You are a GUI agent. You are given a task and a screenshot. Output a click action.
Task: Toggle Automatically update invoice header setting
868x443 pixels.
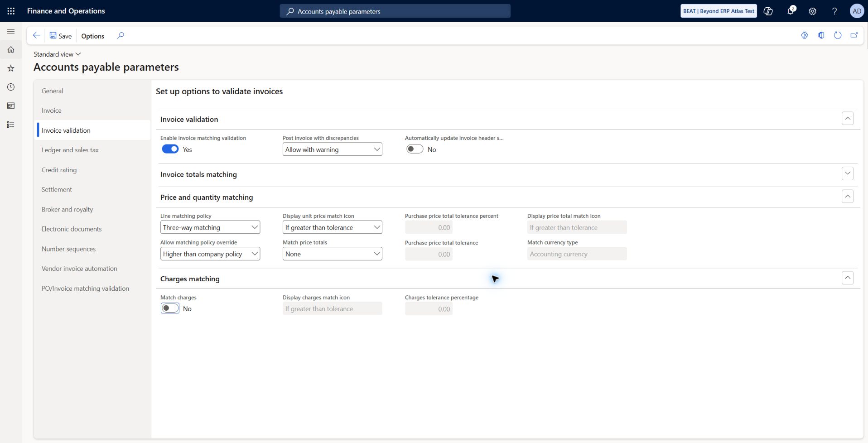coord(415,149)
